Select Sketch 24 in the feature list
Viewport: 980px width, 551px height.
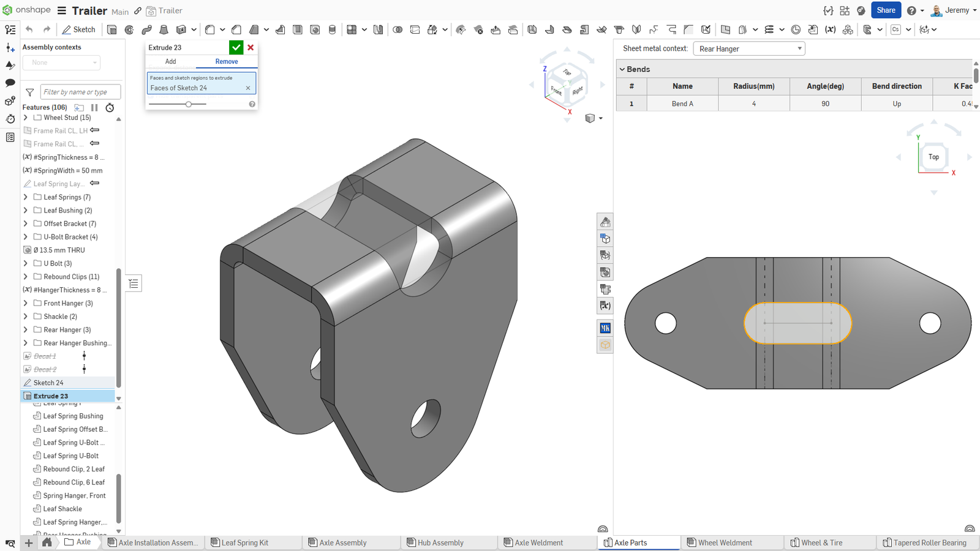[x=48, y=383]
